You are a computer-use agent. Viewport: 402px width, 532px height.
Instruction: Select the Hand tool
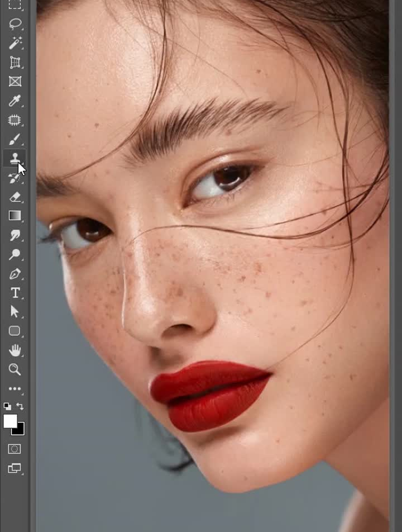(15, 350)
